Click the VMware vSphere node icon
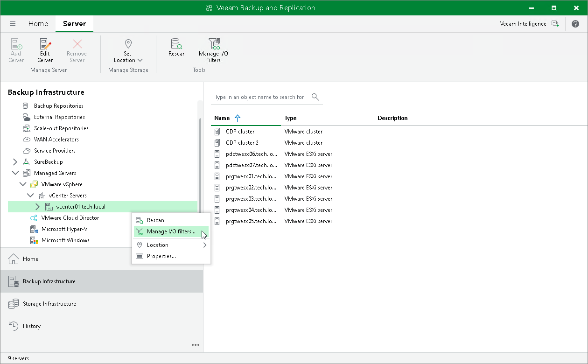Viewport: 588px width, 364px height. 34,184
